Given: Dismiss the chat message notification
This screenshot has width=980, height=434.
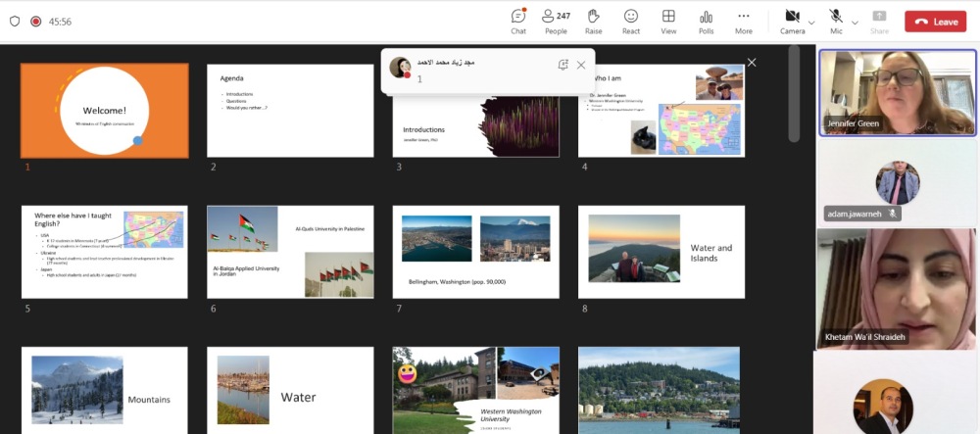Looking at the screenshot, I should click(x=581, y=65).
